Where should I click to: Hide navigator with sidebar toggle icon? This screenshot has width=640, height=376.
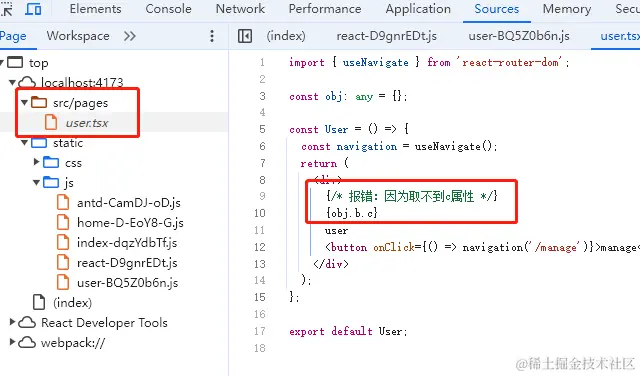click(245, 36)
